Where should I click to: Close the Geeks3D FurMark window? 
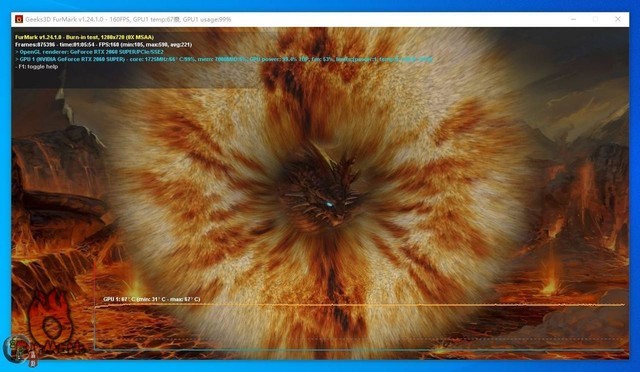coord(618,19)
